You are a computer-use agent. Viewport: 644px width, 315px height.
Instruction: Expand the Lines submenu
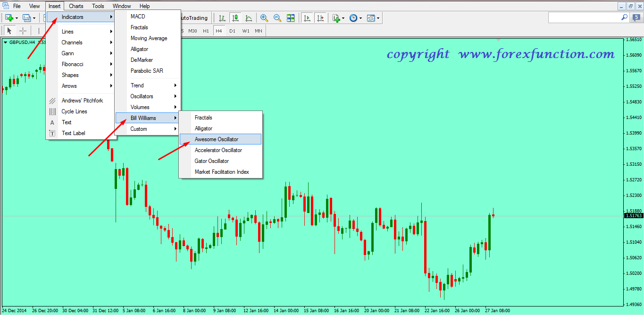pos(81,32)
